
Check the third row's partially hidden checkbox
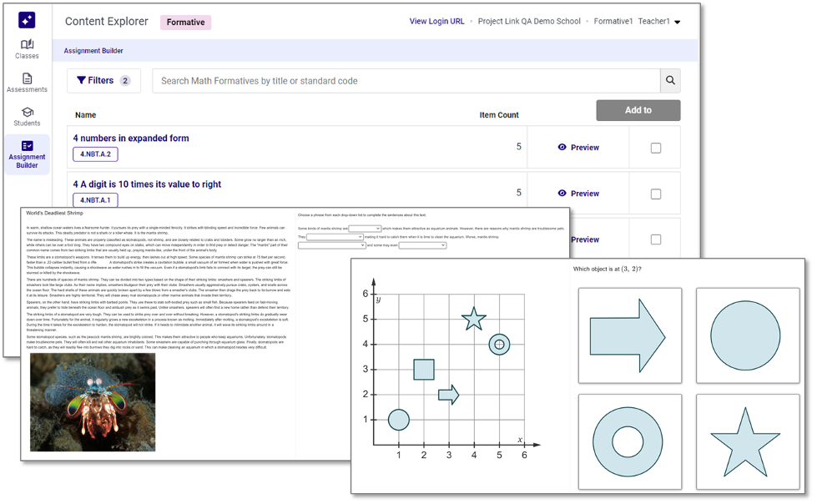coord(655,239)
